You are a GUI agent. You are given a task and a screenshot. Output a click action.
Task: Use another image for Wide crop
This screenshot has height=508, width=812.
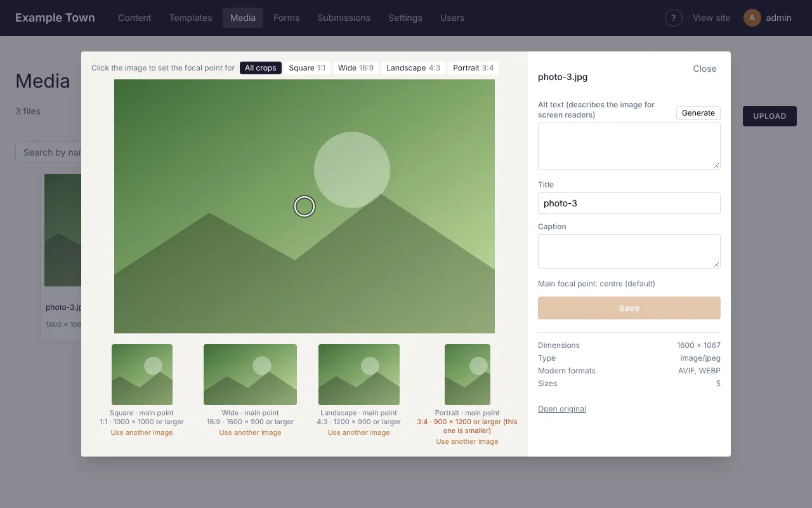[250, 432]
